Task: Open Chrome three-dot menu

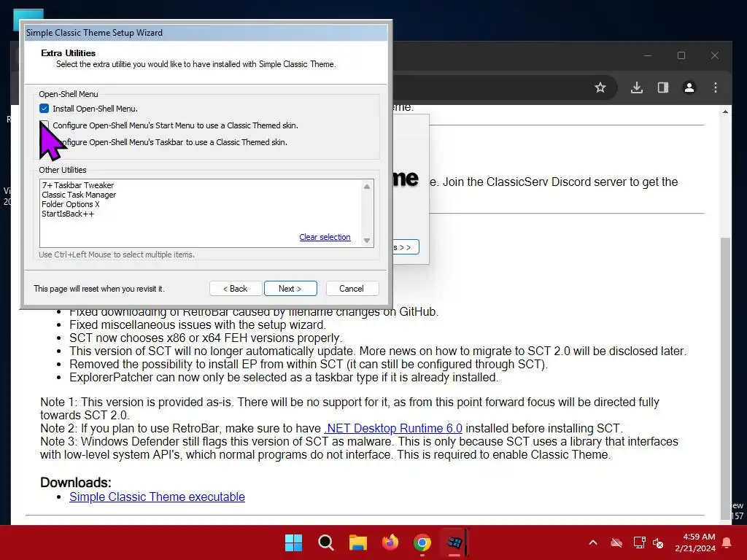Action: point(715,87)
